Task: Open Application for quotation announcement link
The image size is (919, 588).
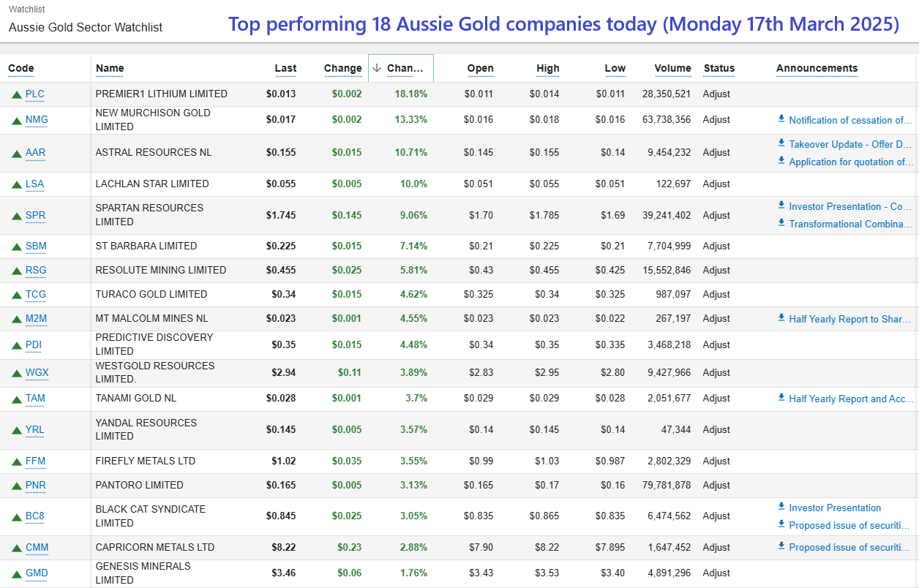Action: coord(850,162)
